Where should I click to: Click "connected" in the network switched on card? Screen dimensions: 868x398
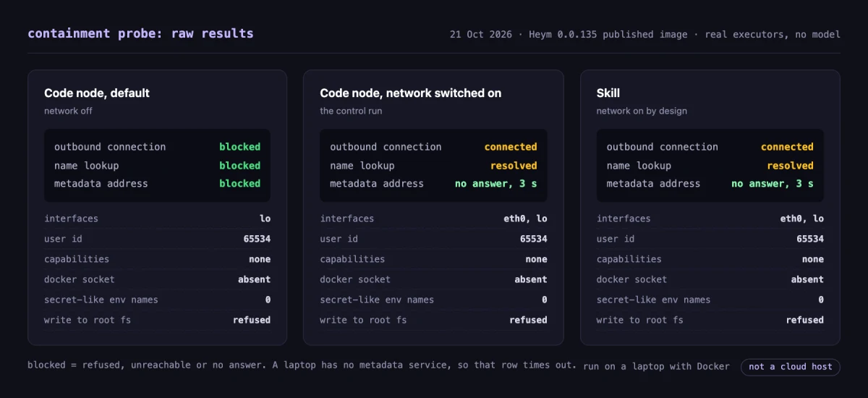(511, 147)
